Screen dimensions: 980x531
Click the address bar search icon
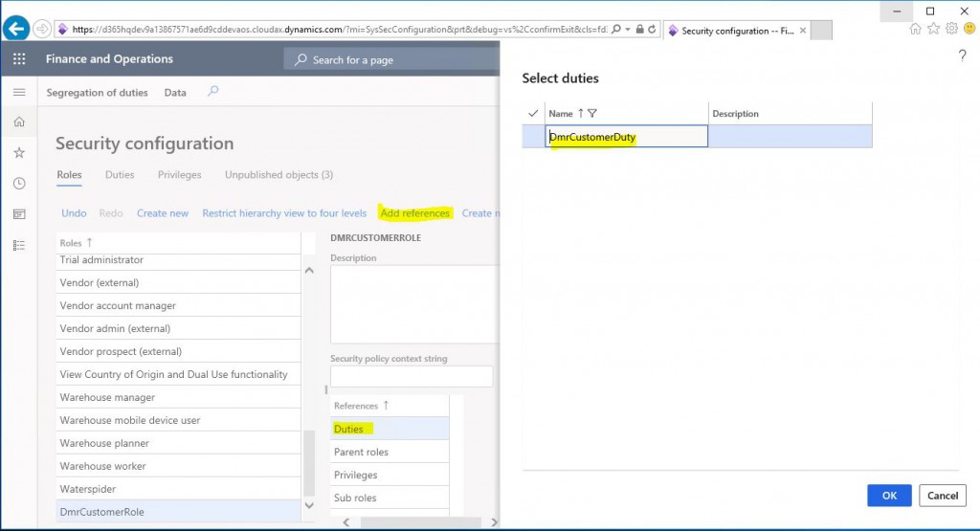616,29
